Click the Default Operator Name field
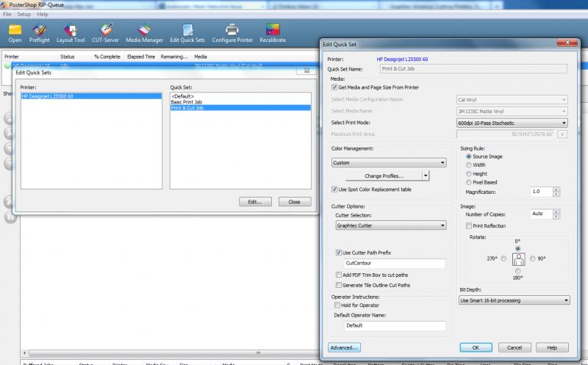Viewport: 588px width, 365px height. click(395, 325)
